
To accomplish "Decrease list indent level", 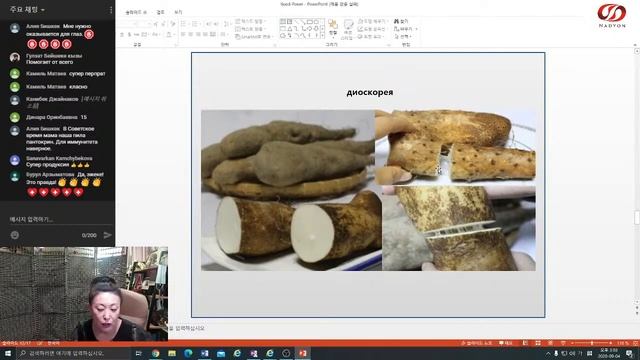I will pos(208,24).
